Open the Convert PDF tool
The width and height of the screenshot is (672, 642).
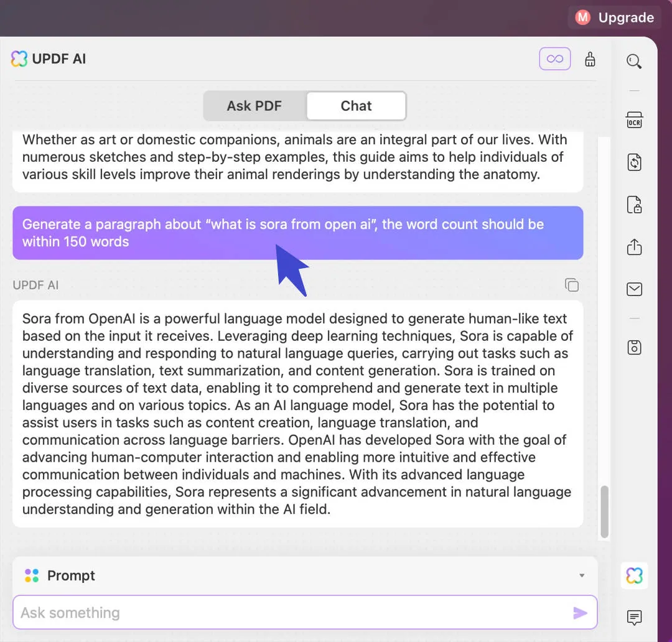[634, 162]
